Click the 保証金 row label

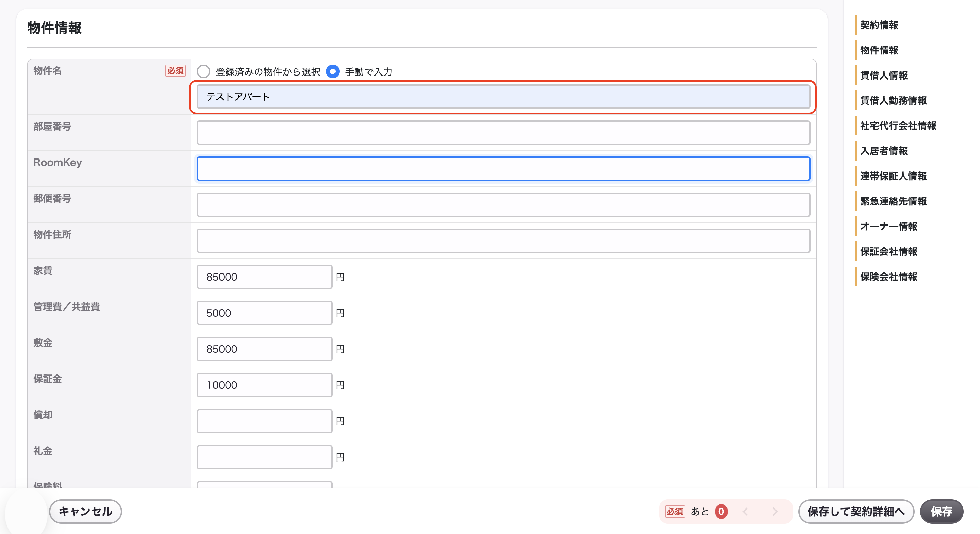coord(48,379)
